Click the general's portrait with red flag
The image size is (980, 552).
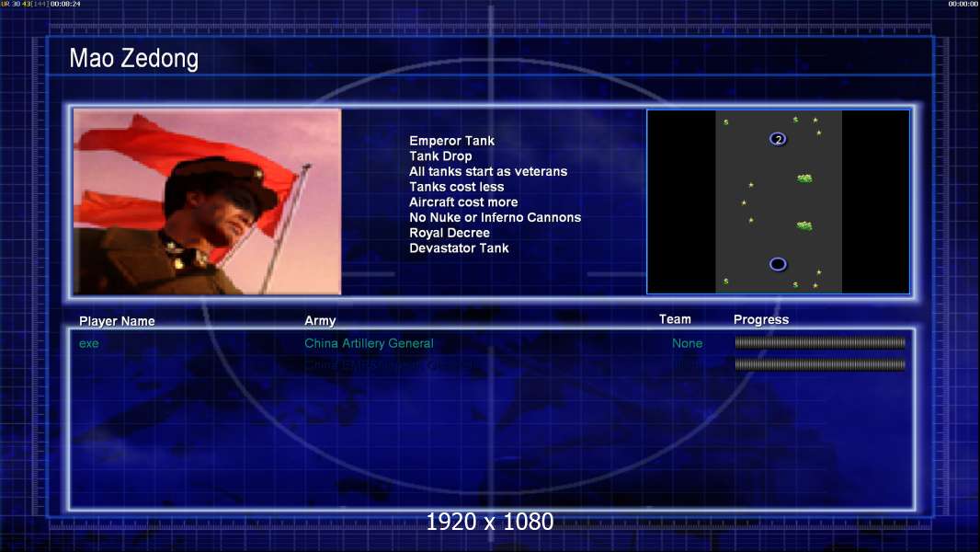207,201
